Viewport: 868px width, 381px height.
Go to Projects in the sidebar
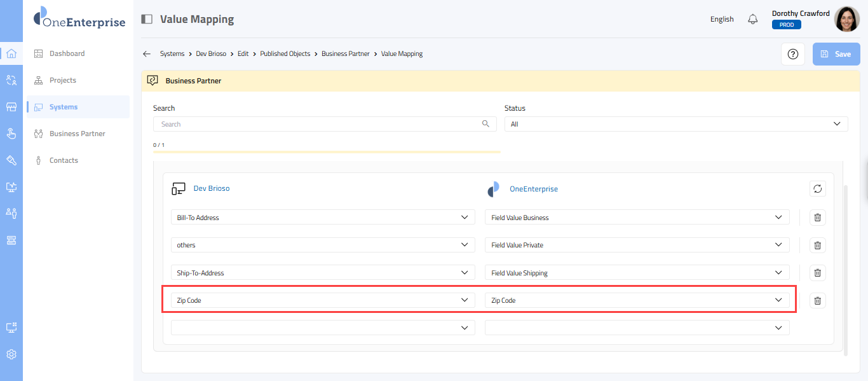click(x=62, y=80)
